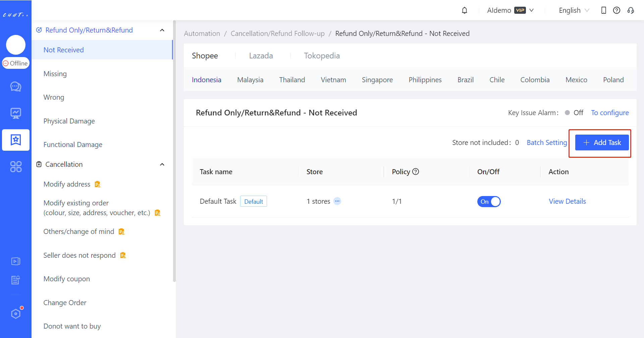This screenshot has height=338, width=644.
Task: Click the badge icon beside Modify existing order
Action: pos(157,213)
